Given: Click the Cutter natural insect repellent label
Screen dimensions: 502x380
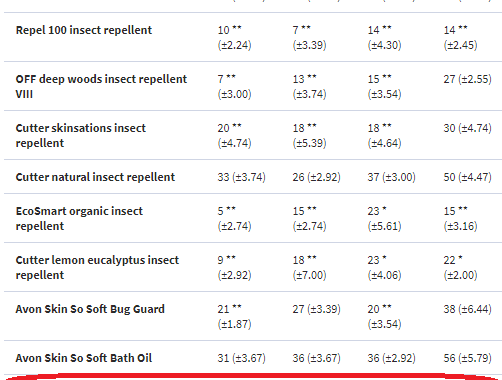Looking at the screenshot, I should click(95, 177).
